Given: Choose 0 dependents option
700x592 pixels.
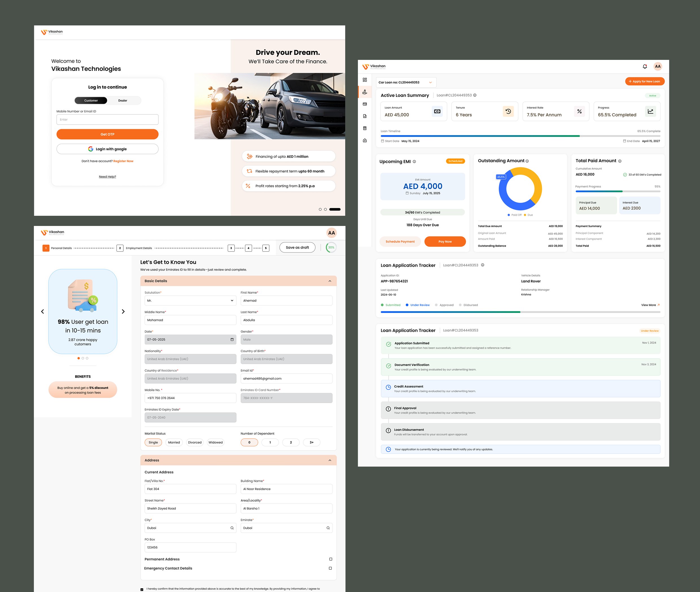Looking at the screenshot, I should click(249, 442).
